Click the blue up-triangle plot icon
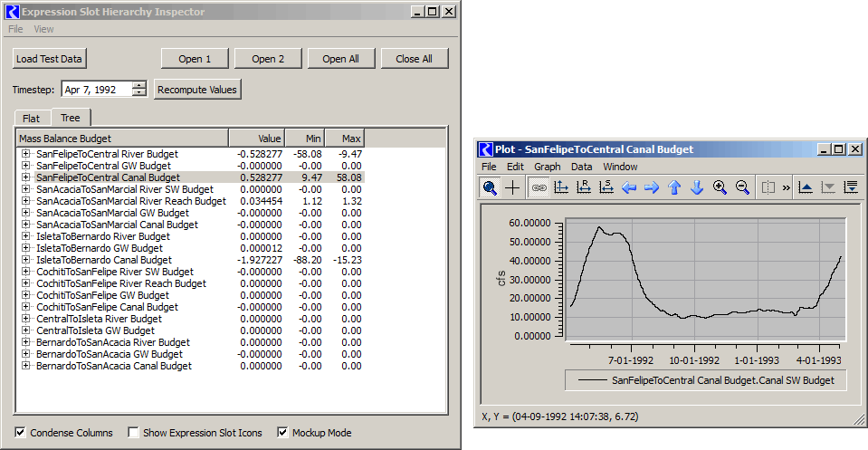Image resolution: width=868 pixels, height=450 pixels. coord(806,187)
